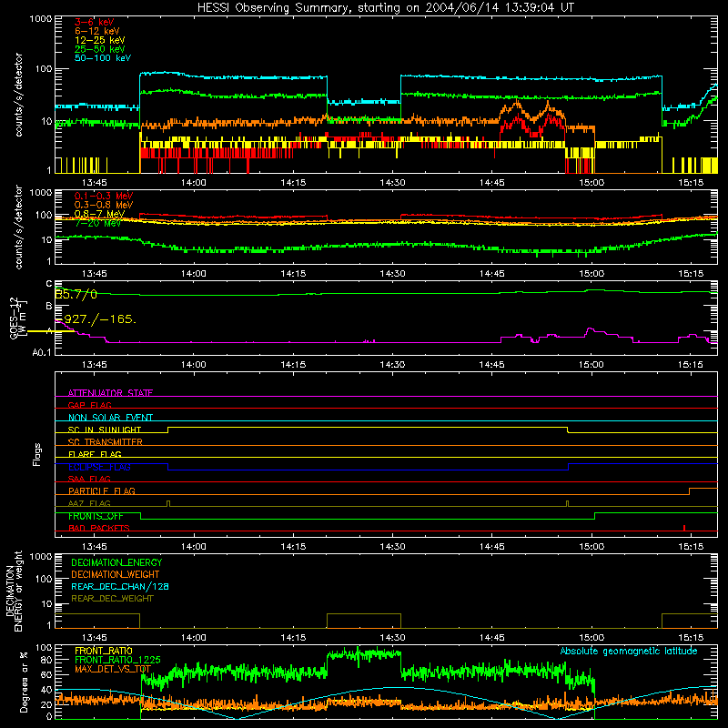728x728 pixels.
Task: Click the orange MAX_DET_VS_TOT legend label
Action: (113, 669)
